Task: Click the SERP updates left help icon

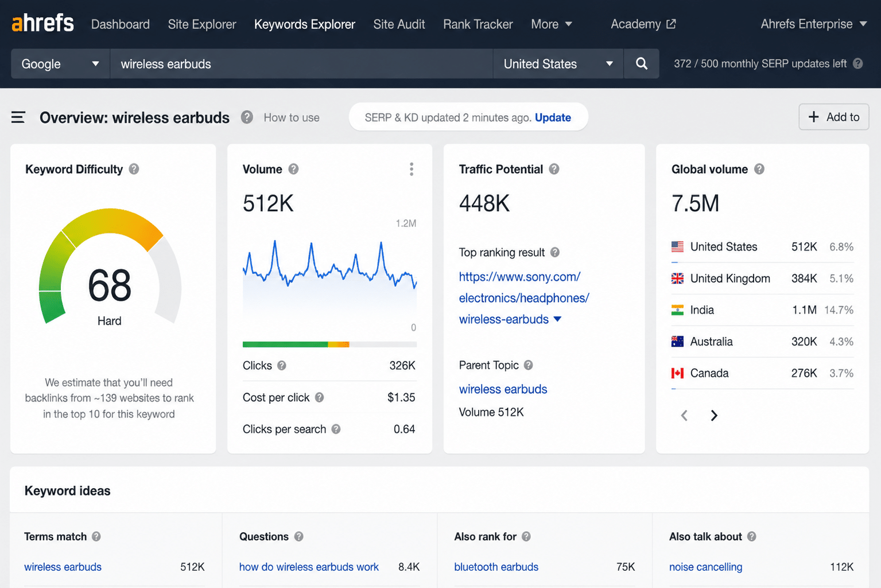Action: click(x=858, y=64)
